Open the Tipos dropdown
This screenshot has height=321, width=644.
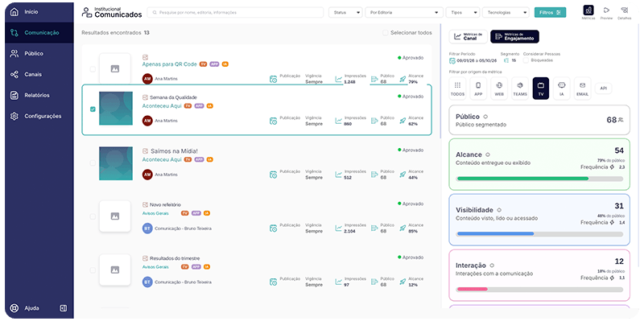(x=463, y=12)
